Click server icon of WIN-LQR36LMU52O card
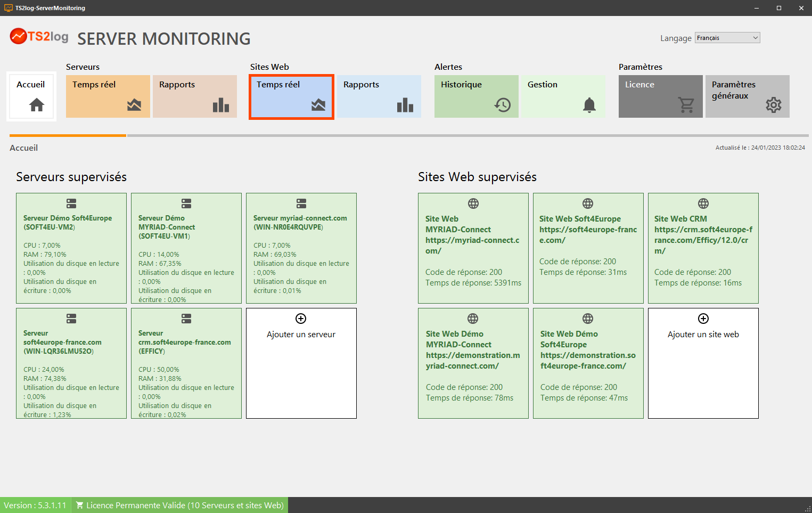Screen dimensions: 812x513 click(x=71, y=319)
